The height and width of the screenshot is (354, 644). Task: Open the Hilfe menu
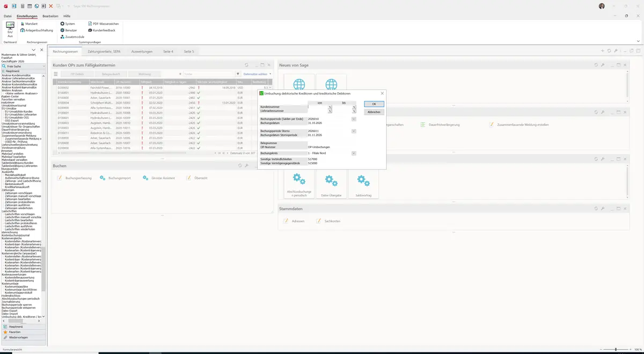[67, 16]
